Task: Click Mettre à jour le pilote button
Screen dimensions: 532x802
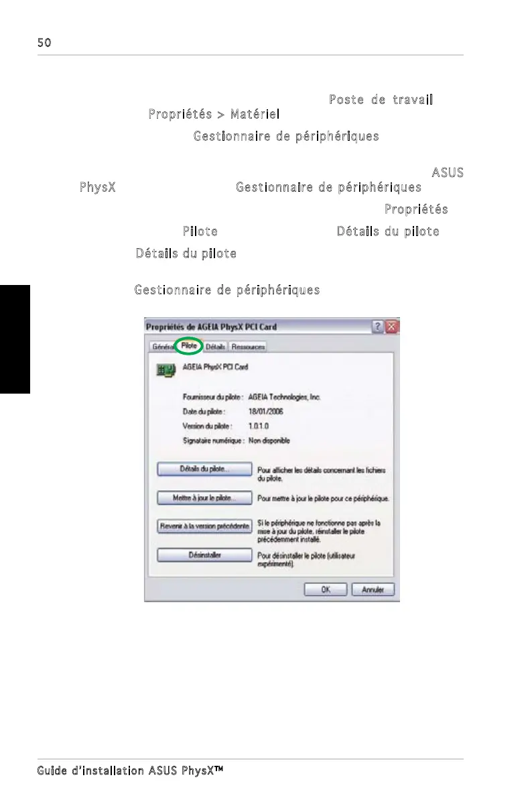Action: coord(204,498)
